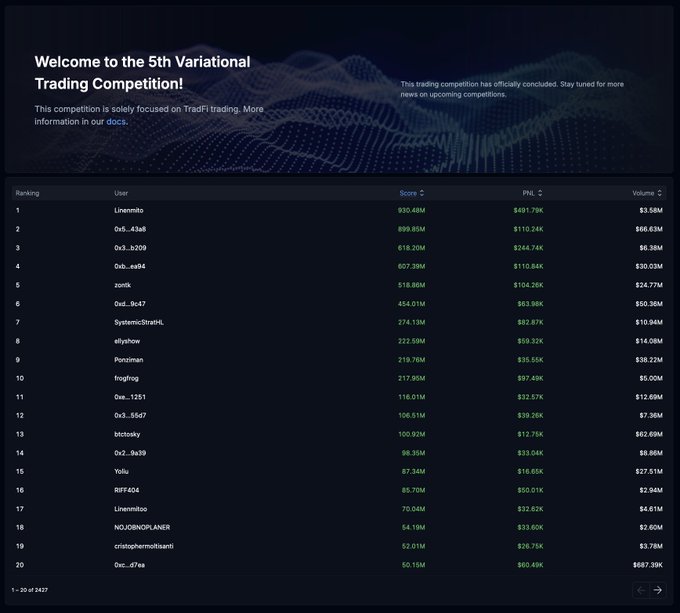Click the 607.39M score value
The width and height of the screenshot is (680, 613).
pos(412,266)
